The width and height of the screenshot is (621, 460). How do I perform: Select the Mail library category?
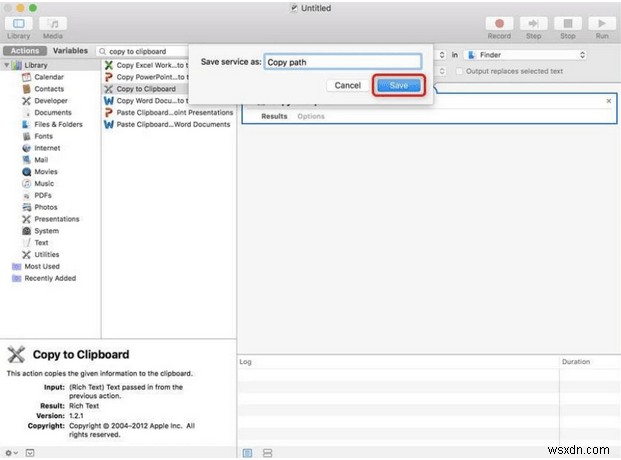(41, 160)
